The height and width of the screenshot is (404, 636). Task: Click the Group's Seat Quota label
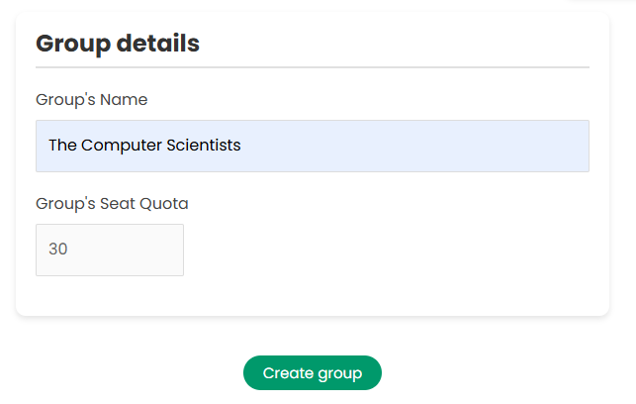[x=112, y=204]
